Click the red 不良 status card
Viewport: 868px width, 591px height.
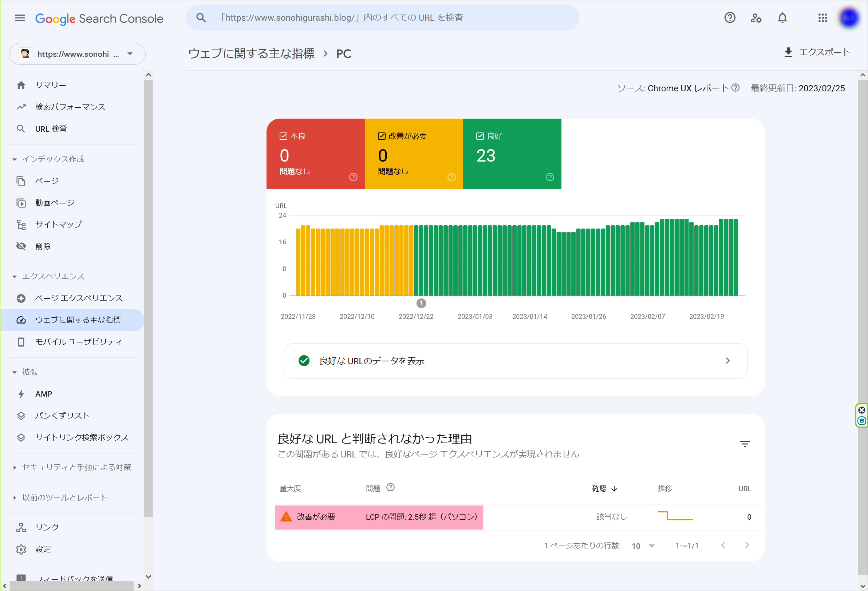click(x=315, y=154)
